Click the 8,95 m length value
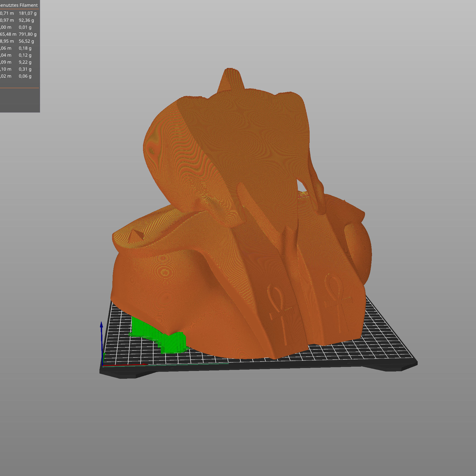Image resolution: width=476 pixels, height=476 pixels. 7,41
